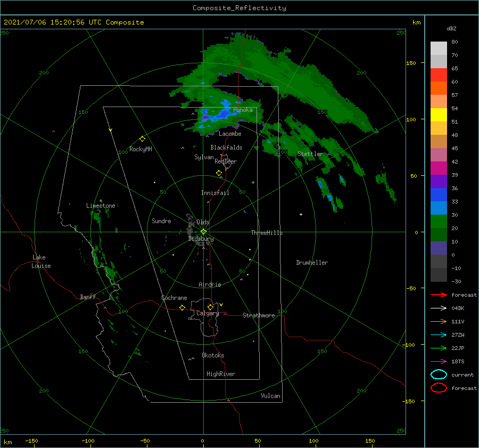Click the Sylvan label

click(204, 157)
